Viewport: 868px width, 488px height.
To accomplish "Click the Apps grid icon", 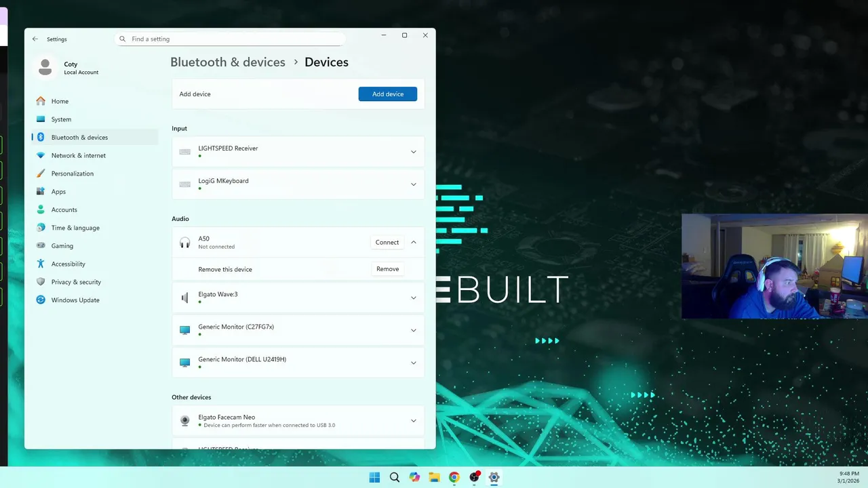I will (41, 192).
